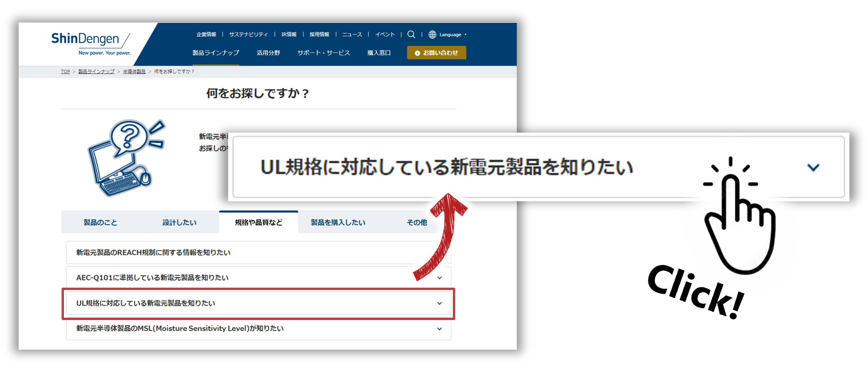Open the Language dropdown
The width and height of the screenshot is (868, 384).
click(452, 34)
